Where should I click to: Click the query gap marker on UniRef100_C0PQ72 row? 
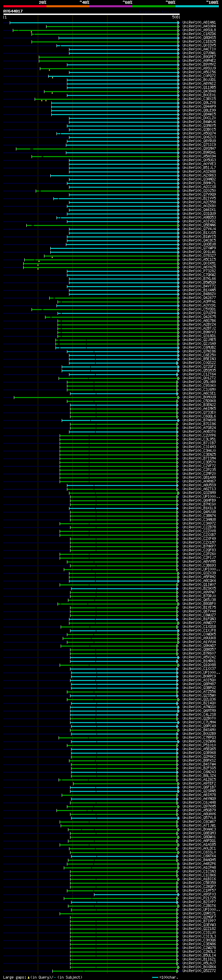tap(52, 77)
